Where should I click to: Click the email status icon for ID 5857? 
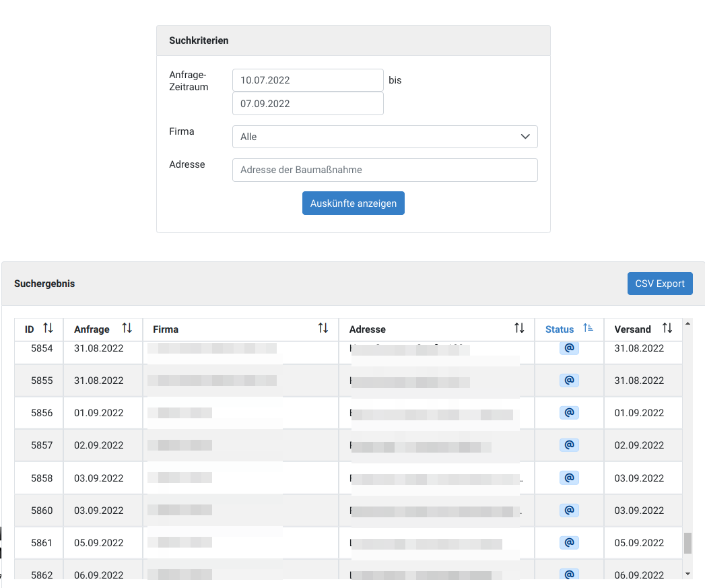(x=569, y=445)
